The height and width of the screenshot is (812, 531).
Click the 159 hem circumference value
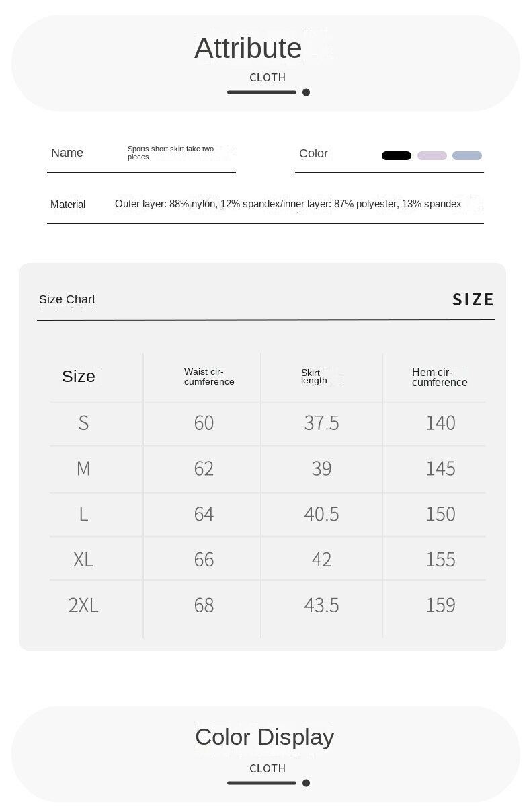point(440,605)
